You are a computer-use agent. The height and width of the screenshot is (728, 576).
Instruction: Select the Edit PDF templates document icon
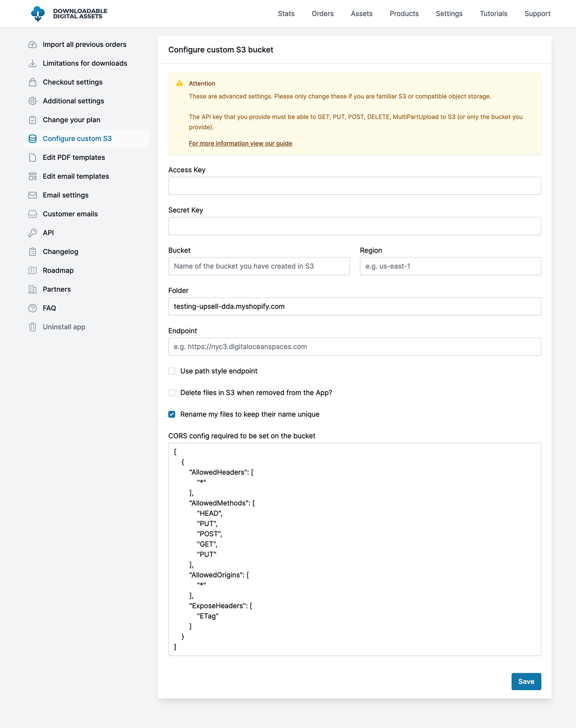(33, 157)
